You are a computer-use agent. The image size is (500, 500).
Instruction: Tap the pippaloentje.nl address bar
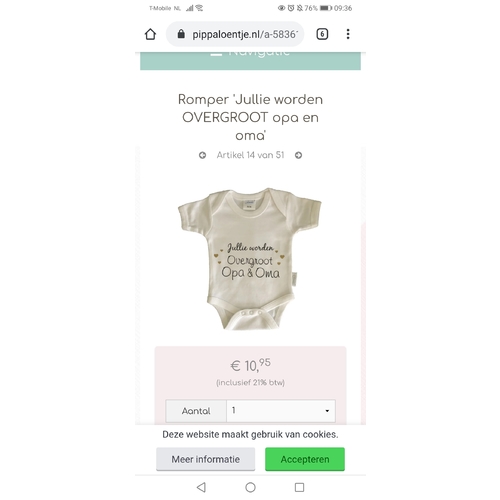coord(235,34)
